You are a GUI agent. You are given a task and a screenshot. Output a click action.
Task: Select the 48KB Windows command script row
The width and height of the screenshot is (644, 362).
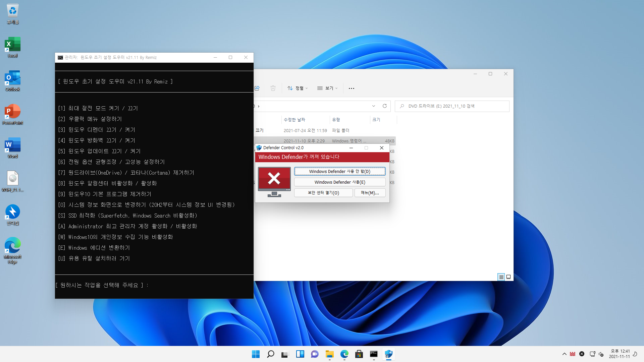325,141
